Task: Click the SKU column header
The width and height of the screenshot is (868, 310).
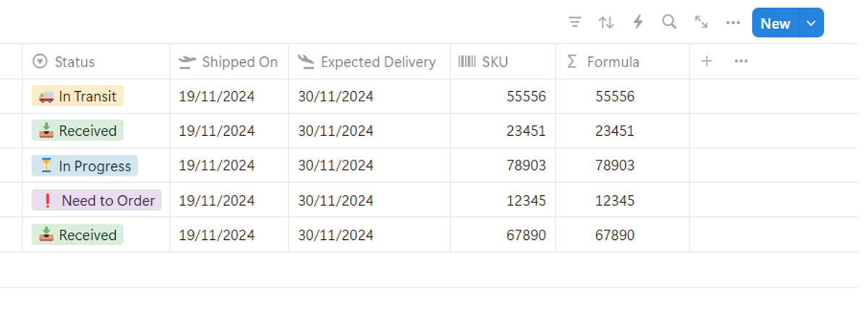Action: (x=495, y=62)
